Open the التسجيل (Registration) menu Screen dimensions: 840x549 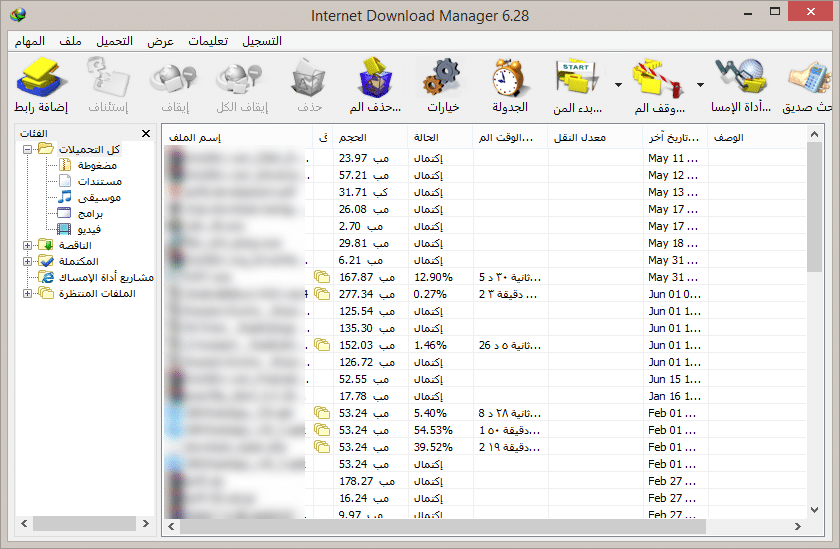tap(262, 41)
